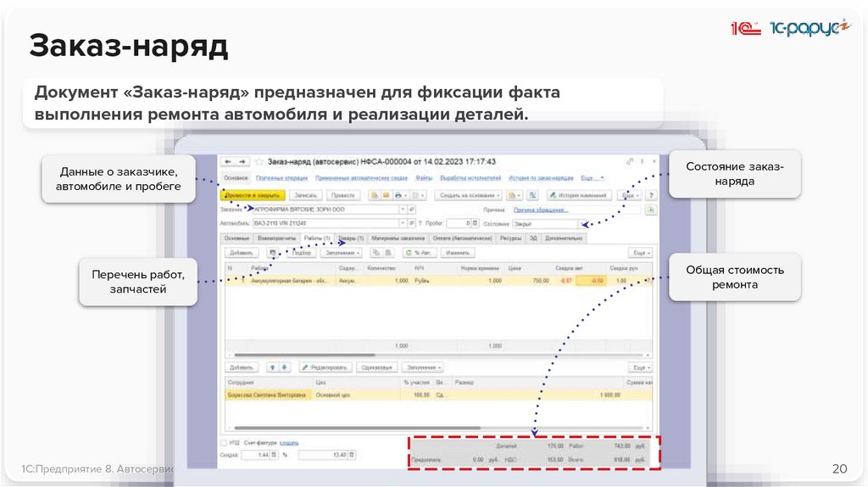Expand the Создать на основании dropdown

pyautogui.click(x=468, y=196)
